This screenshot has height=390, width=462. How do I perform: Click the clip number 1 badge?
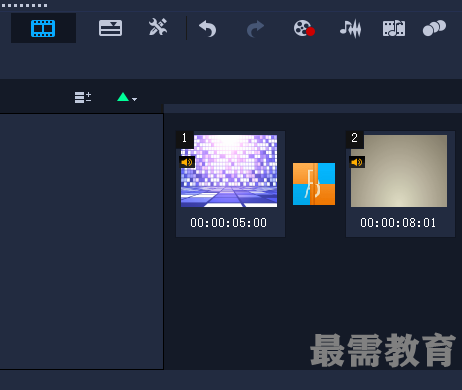pyautogui.click(x=185, y=139)
